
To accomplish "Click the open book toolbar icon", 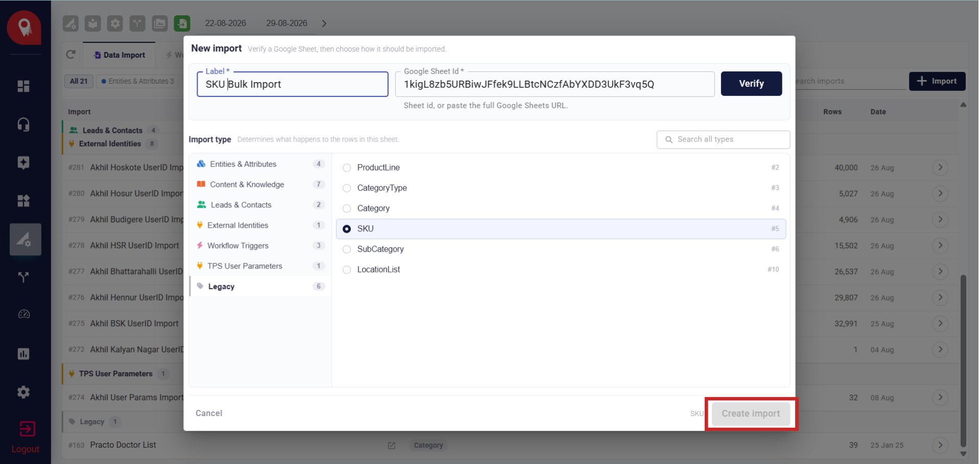I will pyautogui.click(x=92, y=23).
